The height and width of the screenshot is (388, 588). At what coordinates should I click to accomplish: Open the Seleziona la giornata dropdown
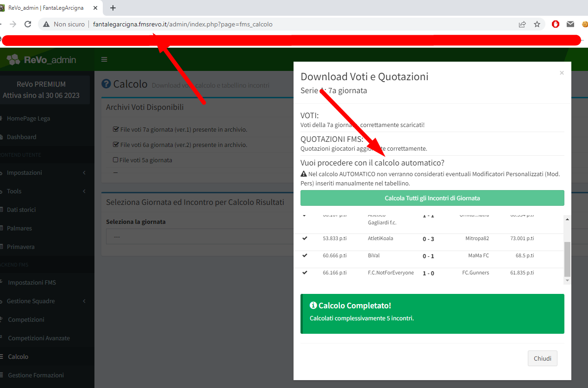(x=199, y=236)
